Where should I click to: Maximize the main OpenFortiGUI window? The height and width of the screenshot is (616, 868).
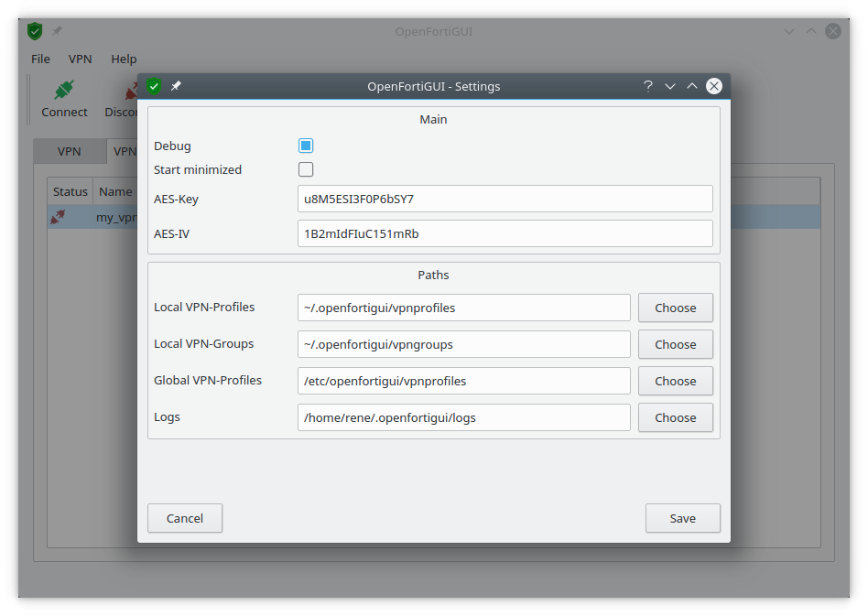811,31
